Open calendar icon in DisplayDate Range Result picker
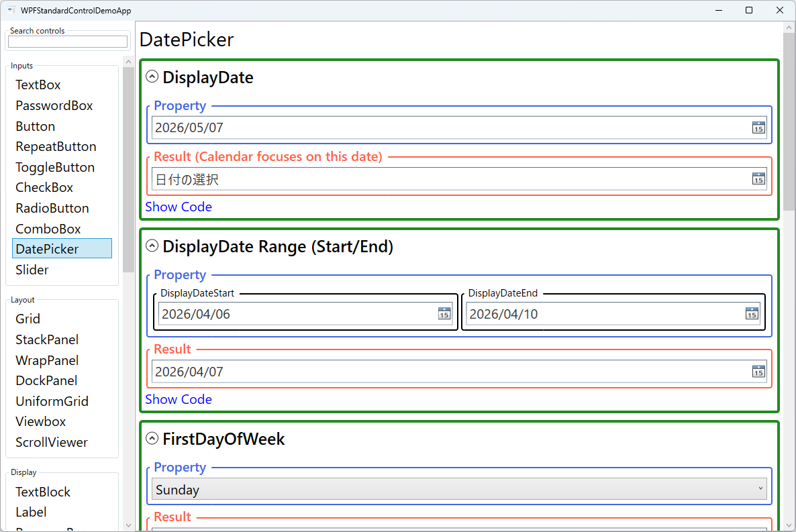 point(758,372)
